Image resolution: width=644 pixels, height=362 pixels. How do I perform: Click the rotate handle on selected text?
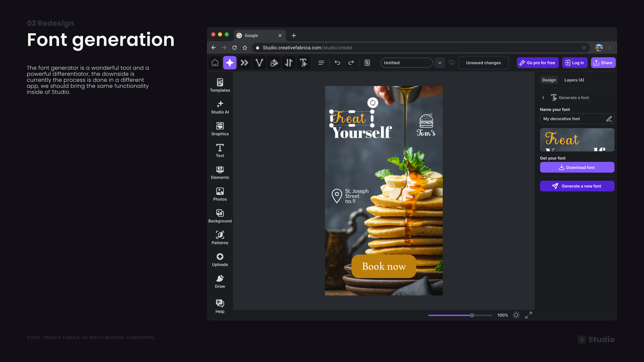tap(372, 103)
